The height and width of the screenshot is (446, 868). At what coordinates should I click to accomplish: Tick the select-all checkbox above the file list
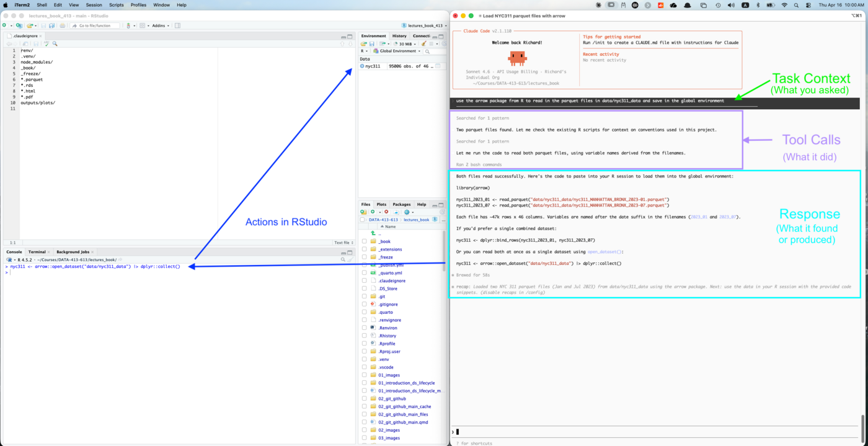click(x=362, y=220)
